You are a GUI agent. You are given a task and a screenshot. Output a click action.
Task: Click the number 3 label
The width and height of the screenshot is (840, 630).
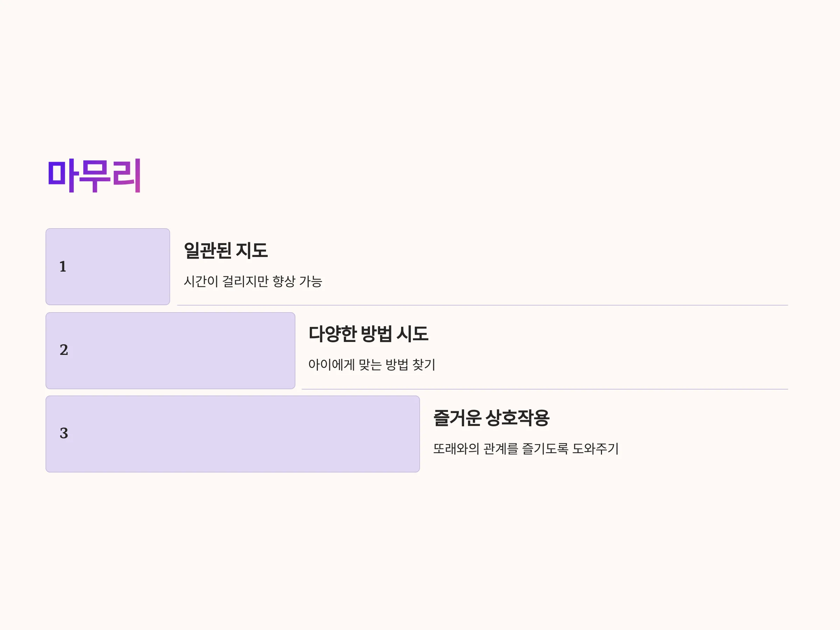point(64,433)
